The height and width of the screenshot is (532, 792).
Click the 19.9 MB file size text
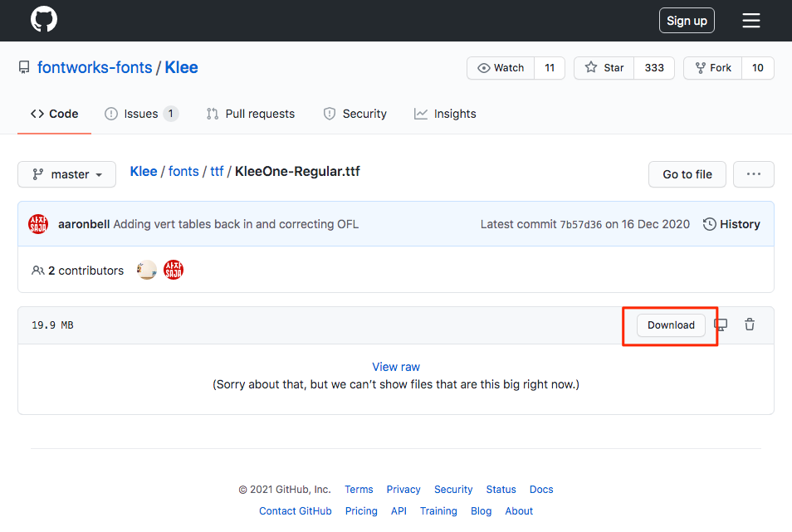pyautogui.click(x=52, y=325)
